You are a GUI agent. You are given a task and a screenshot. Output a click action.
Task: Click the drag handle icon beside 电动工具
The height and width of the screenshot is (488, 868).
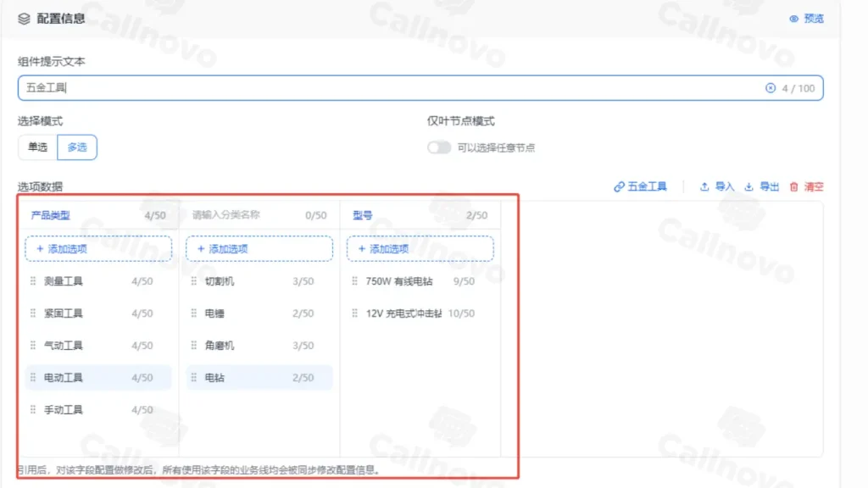[31, 377]
